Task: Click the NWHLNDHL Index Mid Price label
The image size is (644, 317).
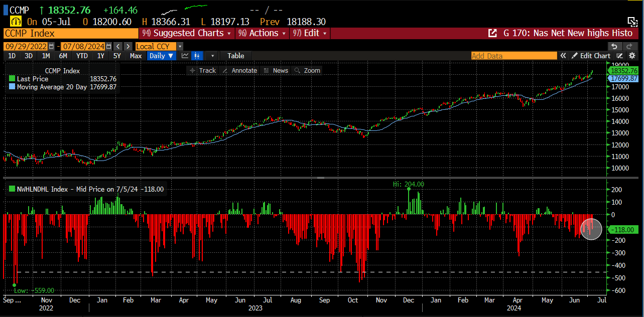Action: pos(90,189)
